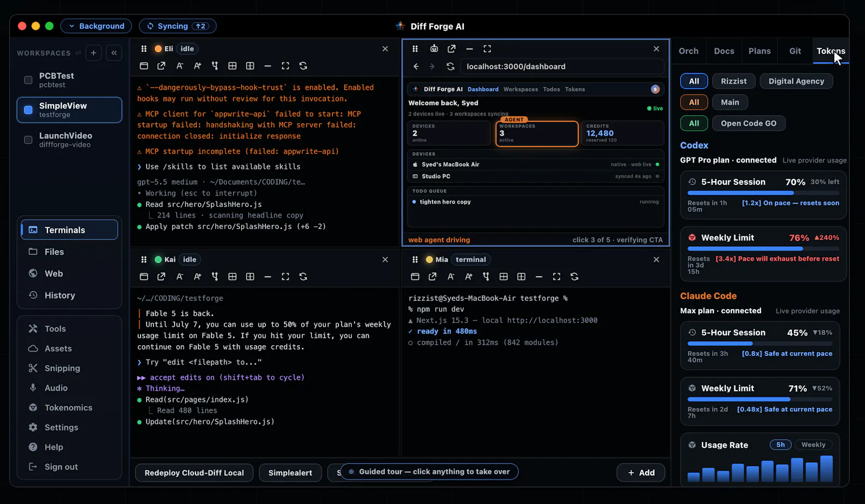Click the Syncing status pill
Image resolution: width=865 pixels, height=504 pixels.
click(178, 26)
